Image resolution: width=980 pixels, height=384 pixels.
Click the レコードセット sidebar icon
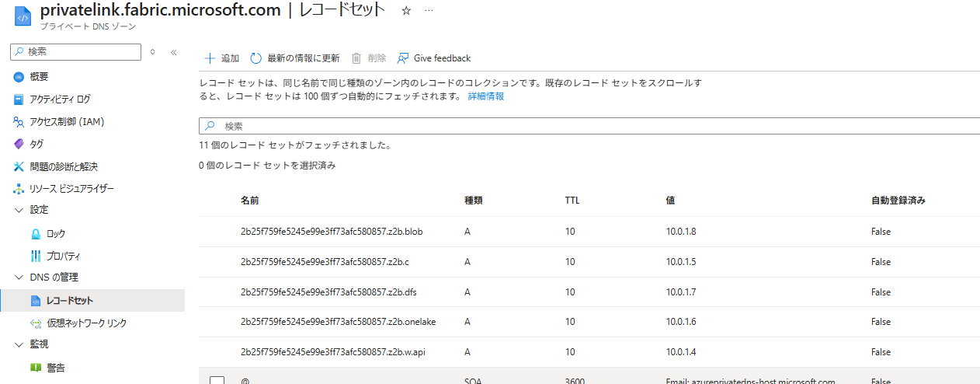(36, 301)
